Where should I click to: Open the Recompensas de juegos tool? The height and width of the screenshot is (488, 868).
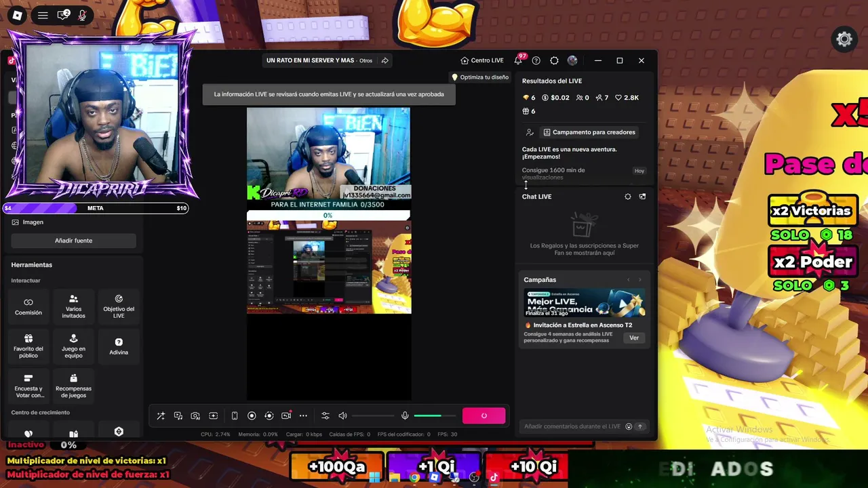click(74, 386)
